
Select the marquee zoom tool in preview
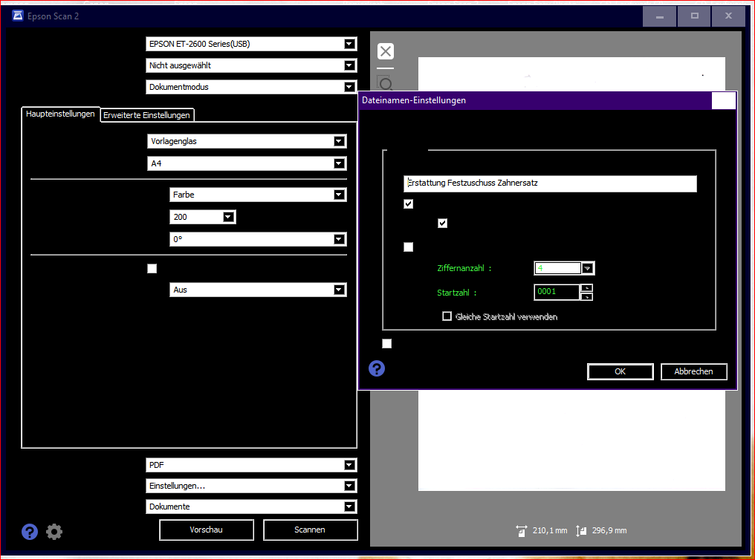385,83
